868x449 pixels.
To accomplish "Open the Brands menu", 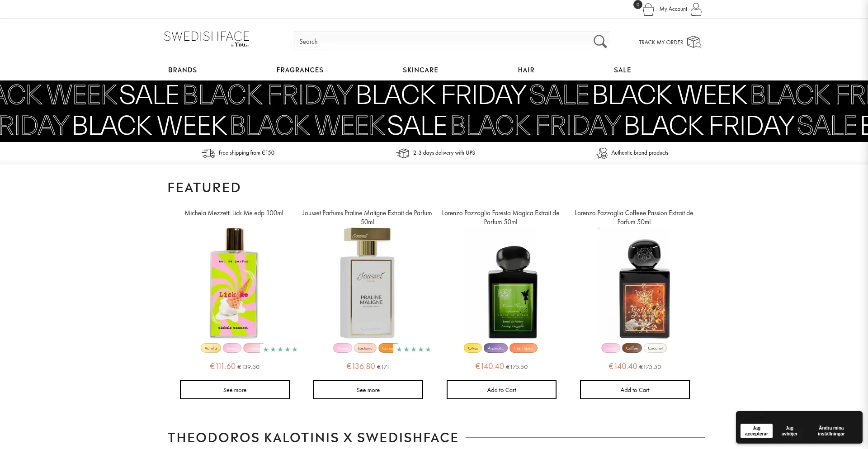I will (182, 70).
